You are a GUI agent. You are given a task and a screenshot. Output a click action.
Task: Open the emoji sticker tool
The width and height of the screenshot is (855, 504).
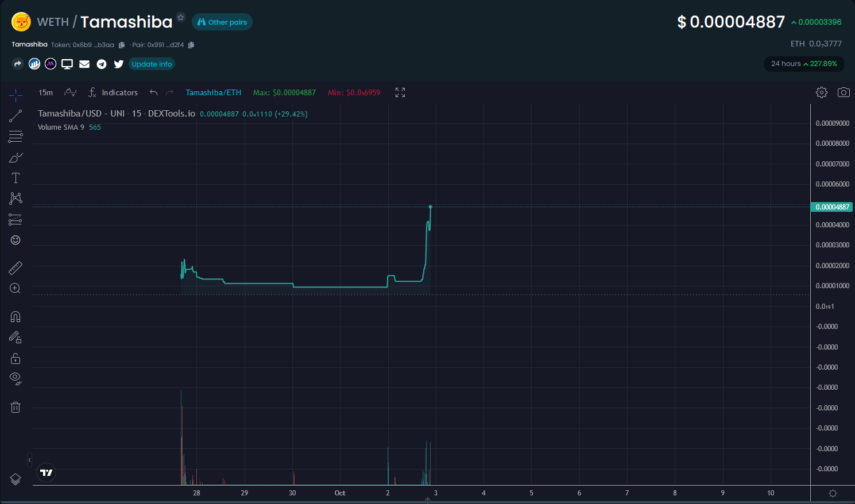[15, 240]
